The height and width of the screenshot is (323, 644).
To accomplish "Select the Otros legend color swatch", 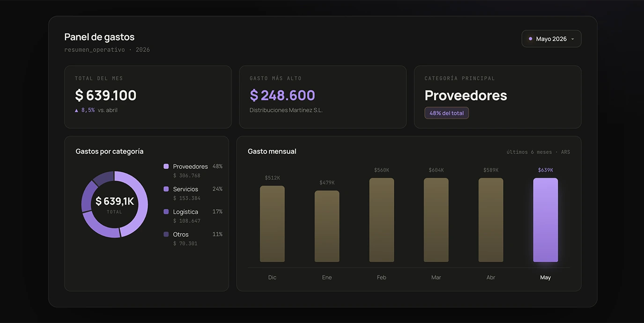I will 166,234.
